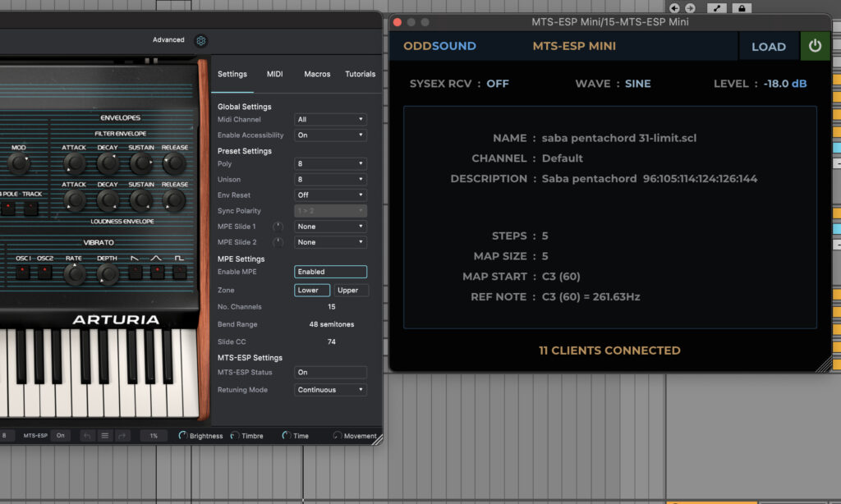Click the loudness envelope Release knob
Viewport: 841px width, 504px height.
pos(174,200)
